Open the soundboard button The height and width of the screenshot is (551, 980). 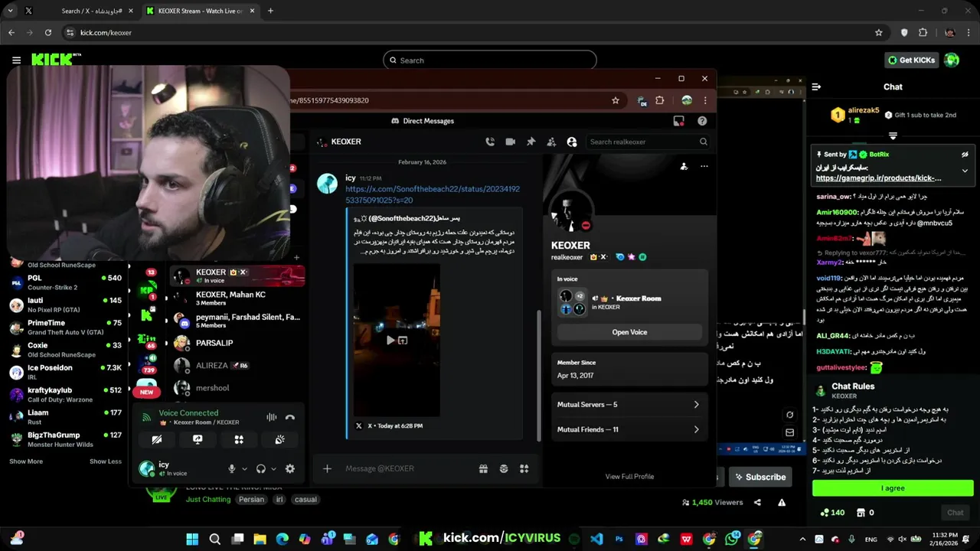[x=279, y=439]
